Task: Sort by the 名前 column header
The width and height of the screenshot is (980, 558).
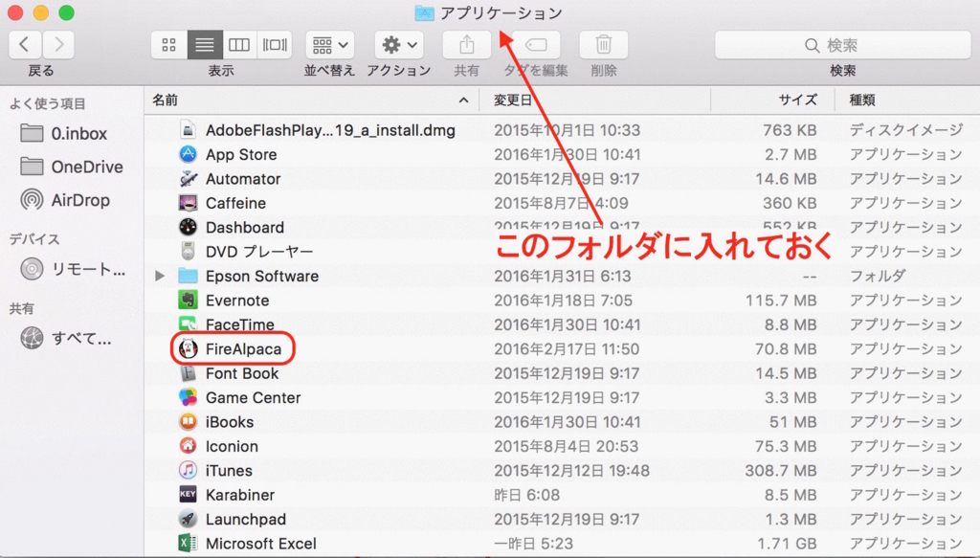Action: (x=311, y=100)
